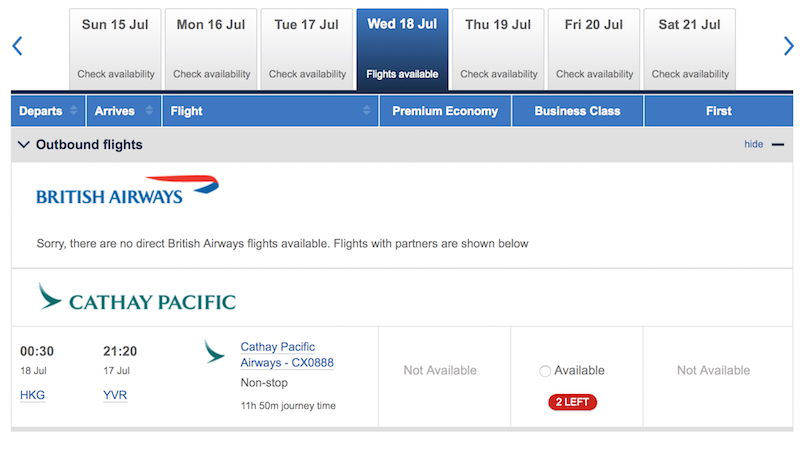Screen dimensions: 800x450
Task: Open the Cathay Pacific Airways CX0888 link
Action: coord(287,355)
